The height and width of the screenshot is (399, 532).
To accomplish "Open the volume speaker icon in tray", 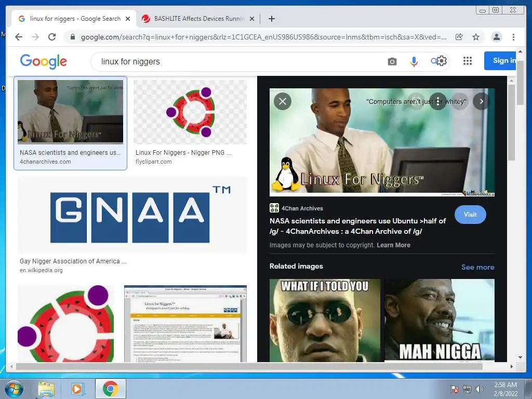I will point(480,389).
